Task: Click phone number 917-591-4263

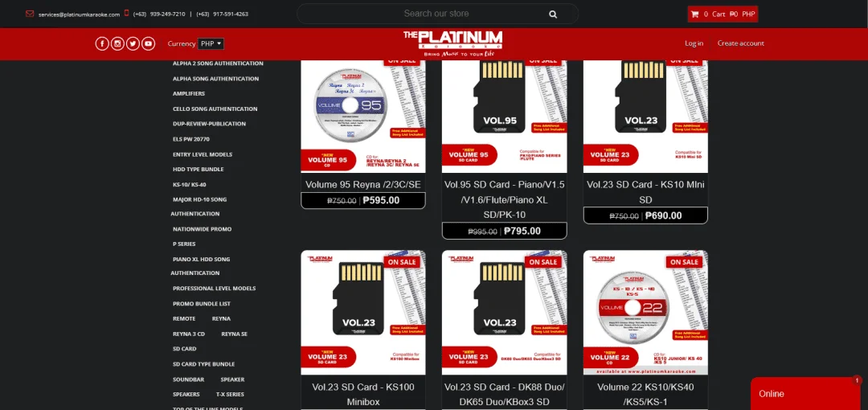Action: (x=222, y=14)
